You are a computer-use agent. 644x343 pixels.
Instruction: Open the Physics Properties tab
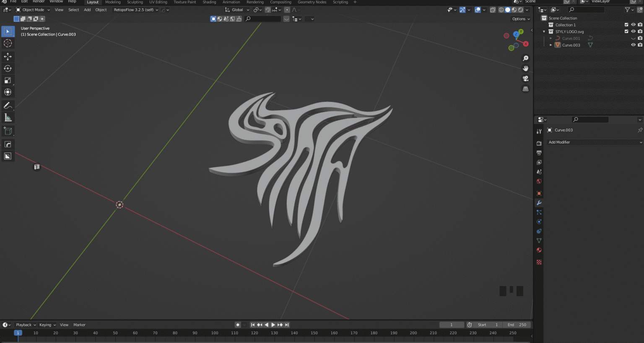coord(539,222)
